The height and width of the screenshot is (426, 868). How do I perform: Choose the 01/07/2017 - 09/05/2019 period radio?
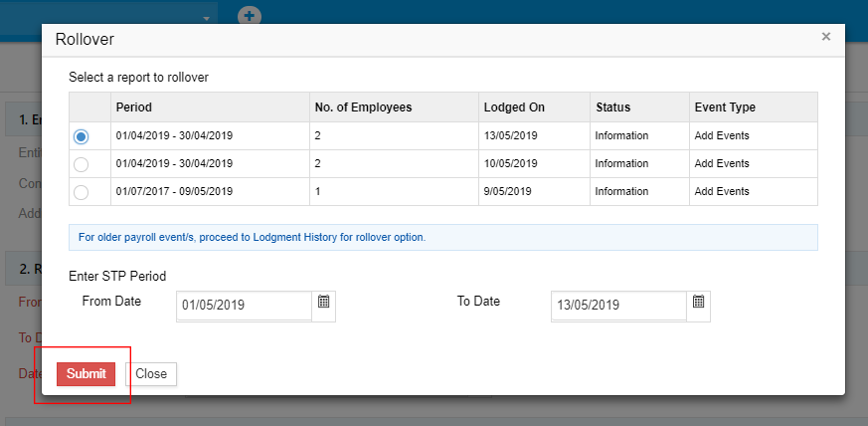[x=82, y=192]
